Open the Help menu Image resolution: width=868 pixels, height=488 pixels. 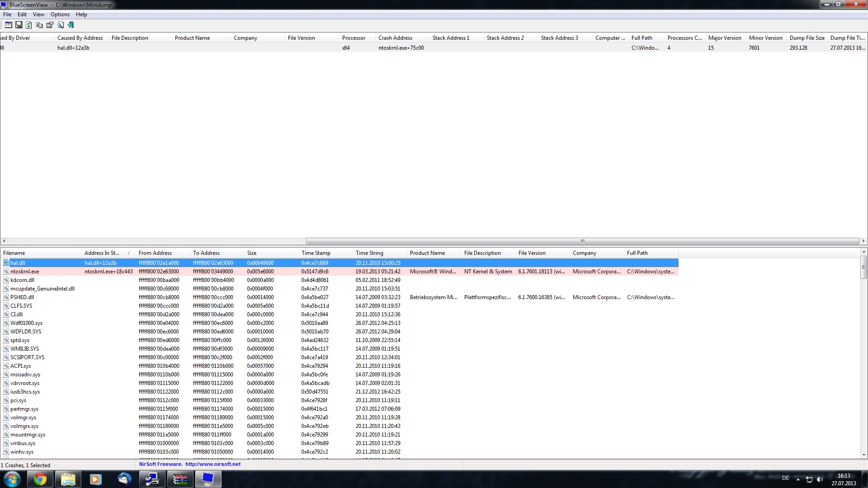81,14
